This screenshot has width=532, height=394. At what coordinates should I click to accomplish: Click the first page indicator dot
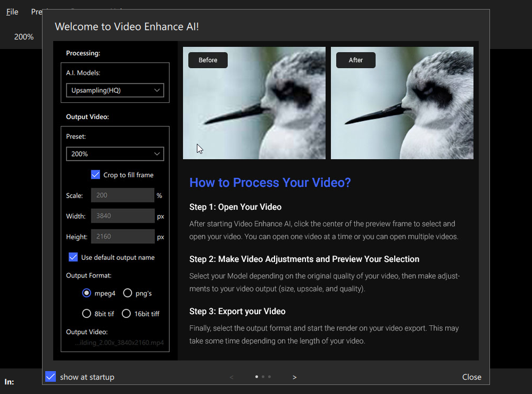pos(256,376)
